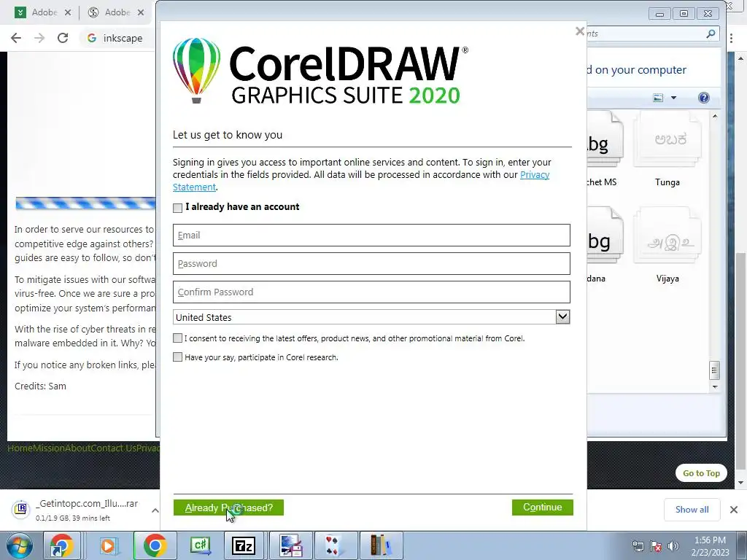This screenshot has height=560, width=747.
Task: Maximize the fonts window
Action: point(684,14)
